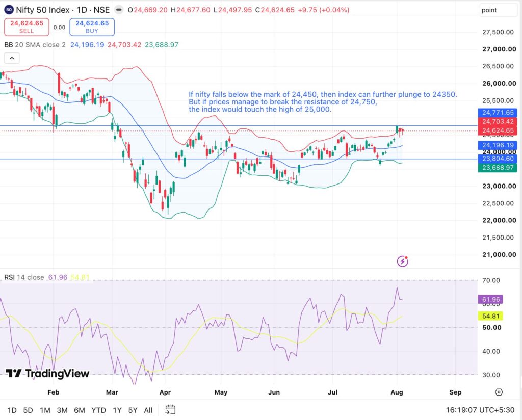Select the 1M time range
The height and width of the screenshot is (420, 522).
(45, 410)
